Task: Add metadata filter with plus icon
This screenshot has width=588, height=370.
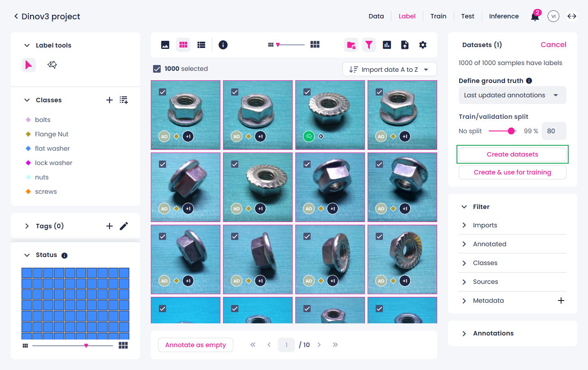Action: tap(561, 300)
